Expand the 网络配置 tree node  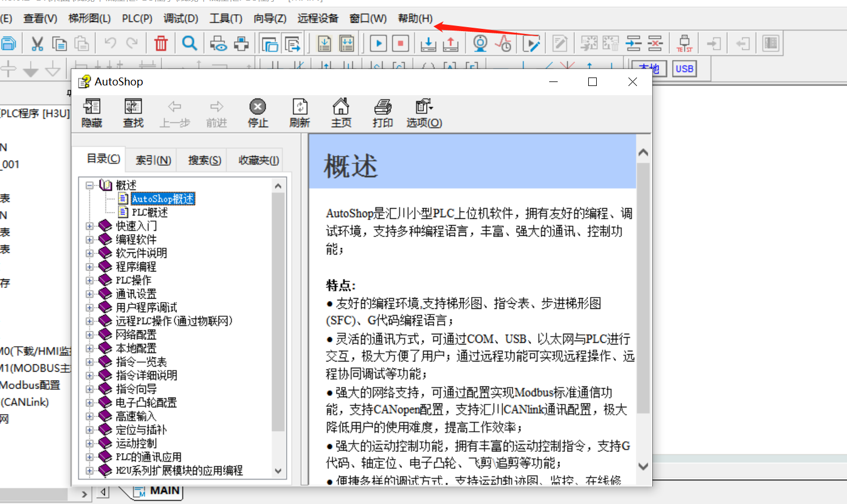[x=89, y=334]
